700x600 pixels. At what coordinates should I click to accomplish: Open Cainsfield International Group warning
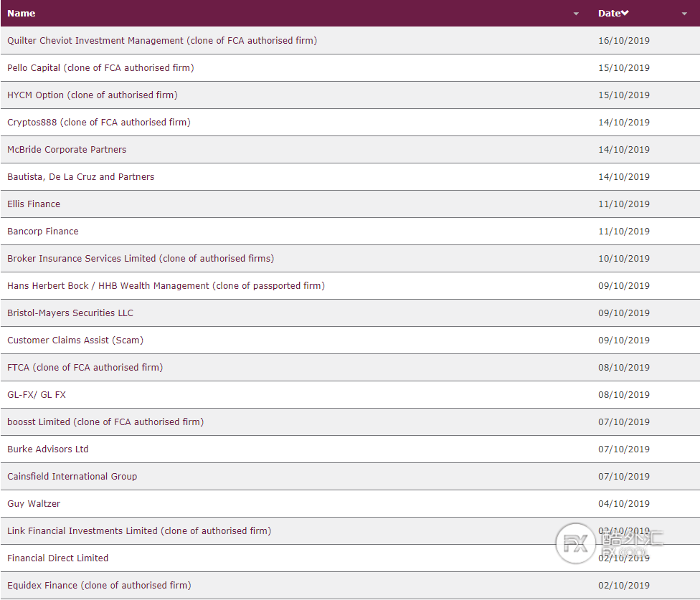coord(72,477)
